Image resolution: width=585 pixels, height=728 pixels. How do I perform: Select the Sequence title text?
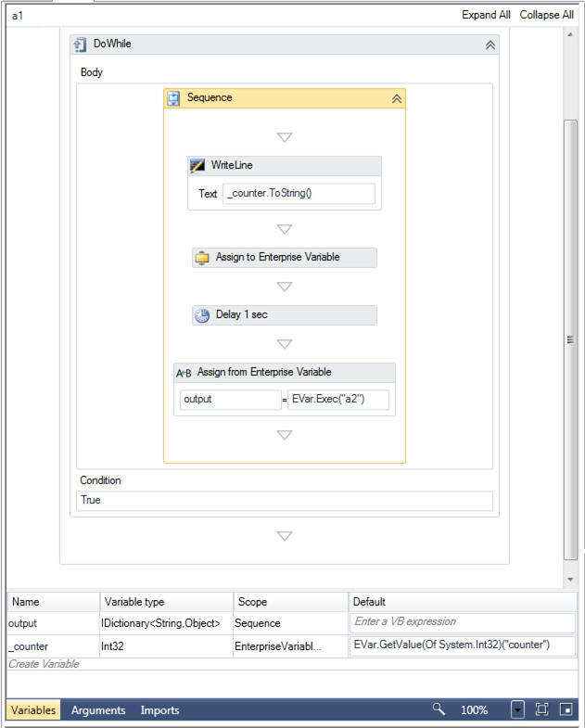(210, 97)
